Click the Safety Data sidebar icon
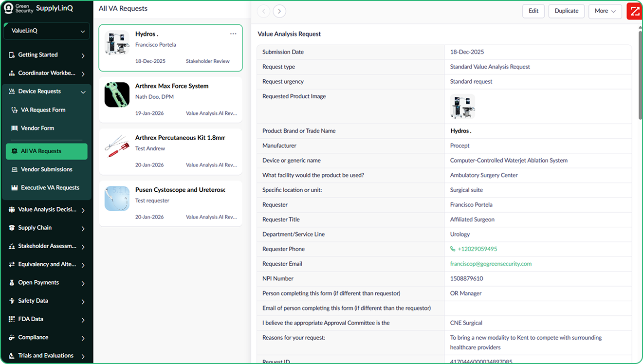 tap(12, 301)
